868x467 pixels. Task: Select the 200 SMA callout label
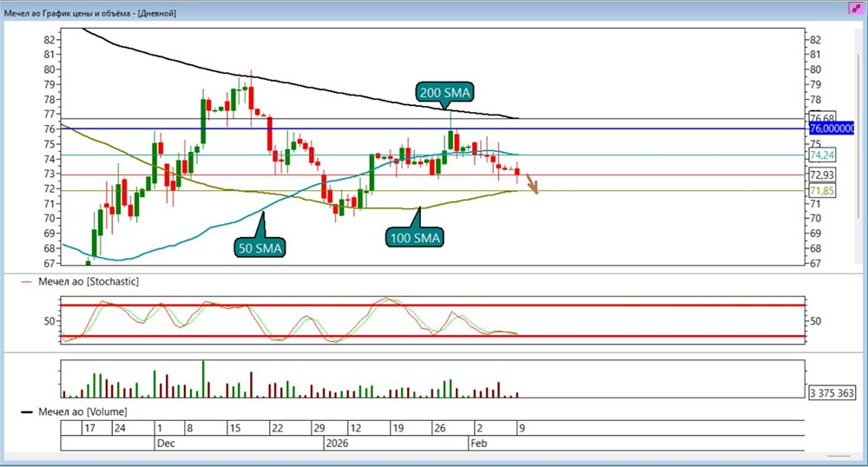pos(444,92)
